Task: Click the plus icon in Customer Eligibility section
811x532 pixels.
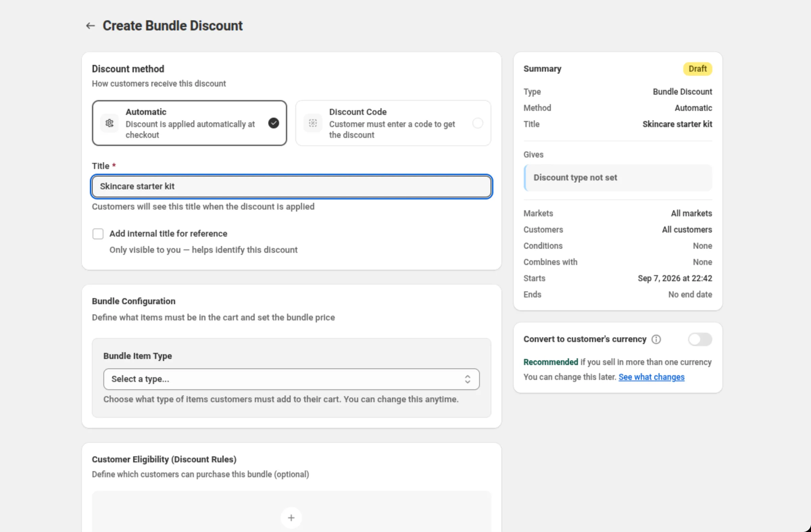Action: (x=291, y=518)
